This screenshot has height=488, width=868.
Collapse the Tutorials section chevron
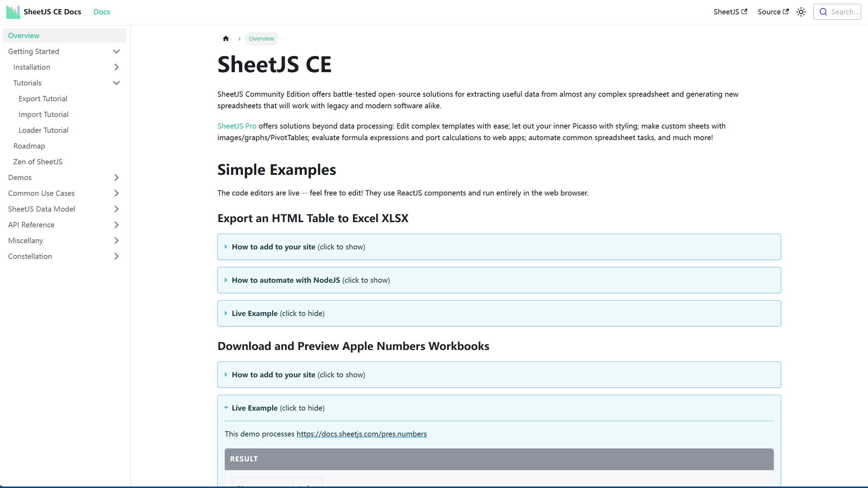pyautogui.click(x=116, y=83)
